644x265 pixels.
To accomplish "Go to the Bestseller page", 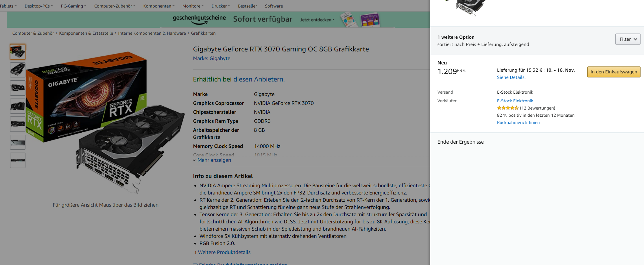I will click(x=247, y=6).
